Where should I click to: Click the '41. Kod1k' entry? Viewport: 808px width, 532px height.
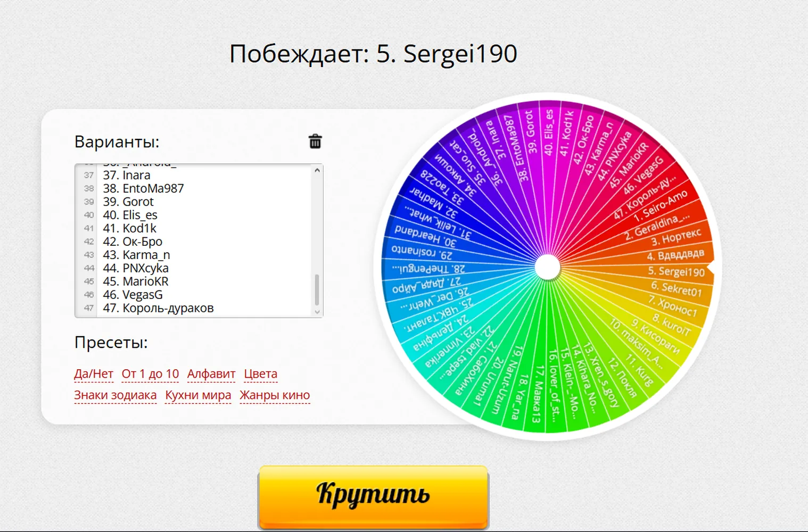pos(130,228)
